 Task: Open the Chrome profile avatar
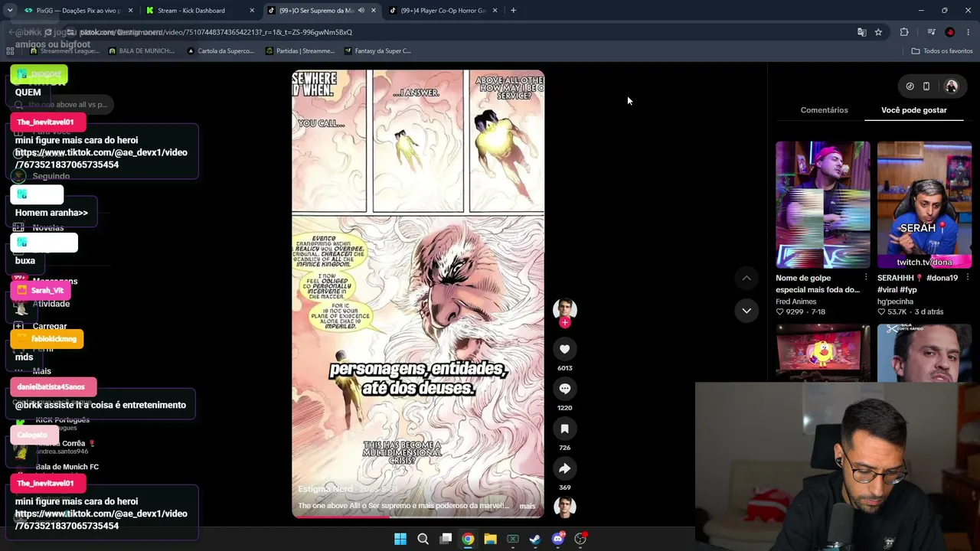click(x=950, y=32)
